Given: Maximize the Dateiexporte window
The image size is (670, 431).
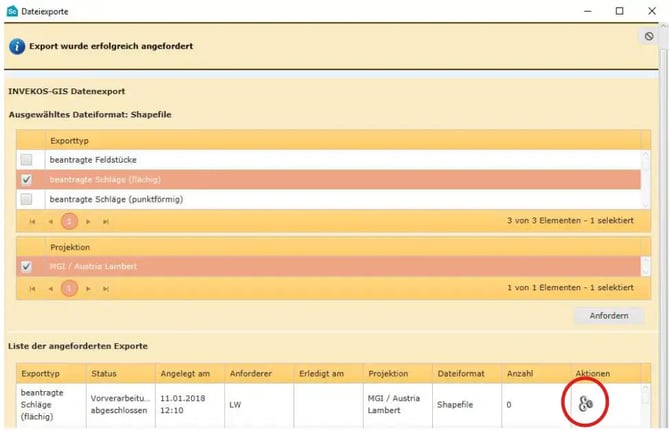Looking at the screenshot, I should 620,11.
